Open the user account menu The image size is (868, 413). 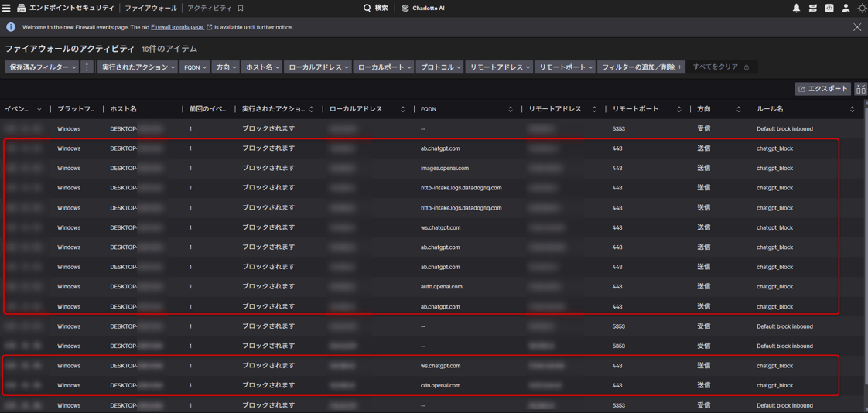coord(846,9)
